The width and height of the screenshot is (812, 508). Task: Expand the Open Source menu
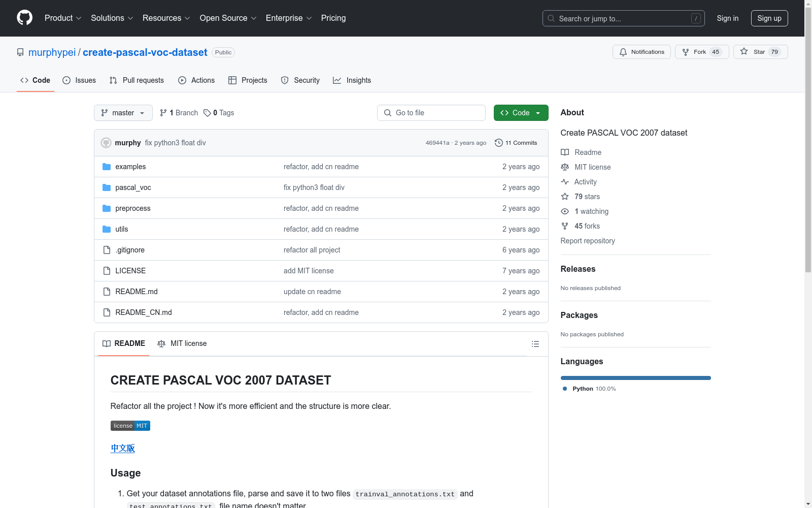pos(228,18)
